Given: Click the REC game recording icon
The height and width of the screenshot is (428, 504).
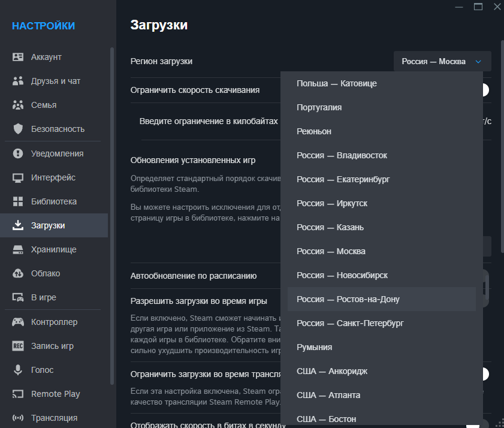Looking at the screenshot, I should [x=18, y=346].
